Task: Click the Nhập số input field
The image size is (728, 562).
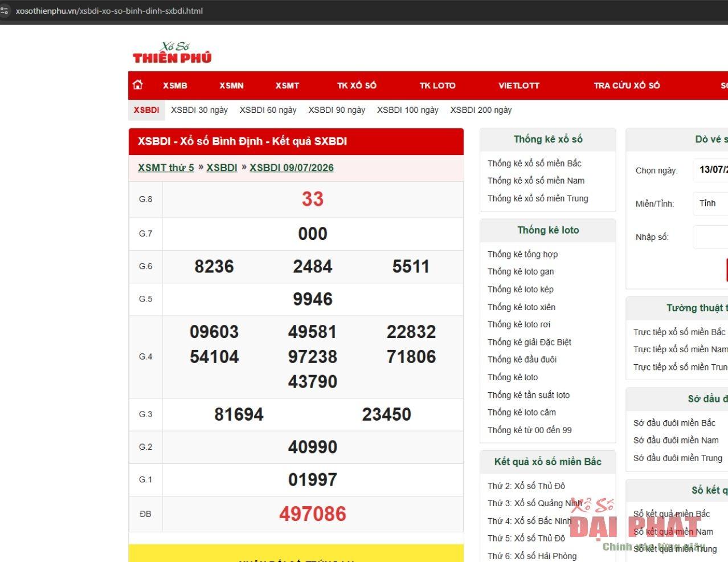Action: click(710, 237)
